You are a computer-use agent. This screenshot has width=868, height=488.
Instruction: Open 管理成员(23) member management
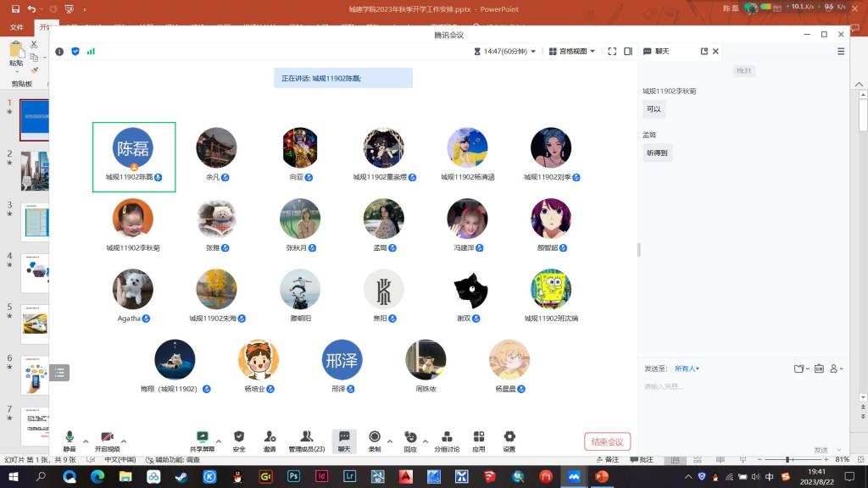[x=307, y=440]
